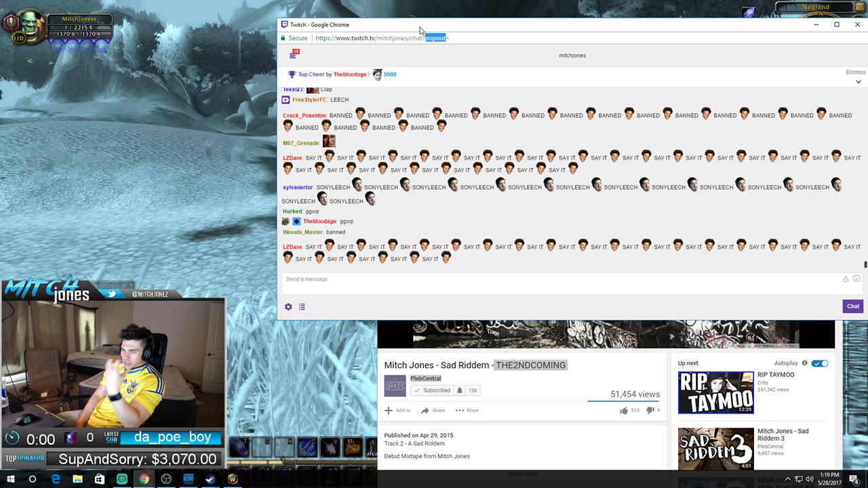The height and width of the screenshot is (488, 868).
Task: Open the More actions menu under video
Action: [467, 410]
